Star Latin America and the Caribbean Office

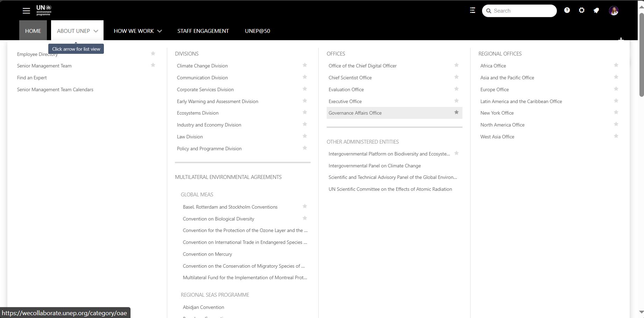click(x=616, y=101)
